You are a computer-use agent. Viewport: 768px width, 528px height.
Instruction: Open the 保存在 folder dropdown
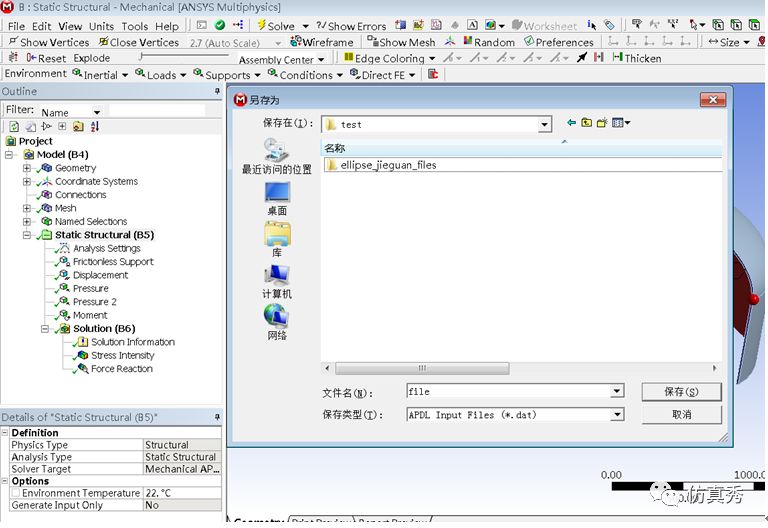coord(544,125)
